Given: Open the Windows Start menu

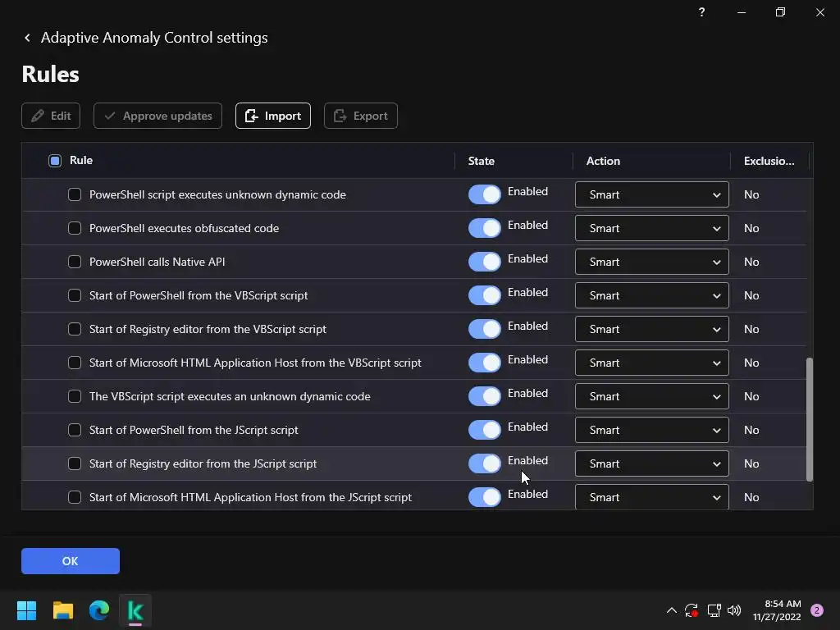Looking at the screenshot, I should pos(27,610).
